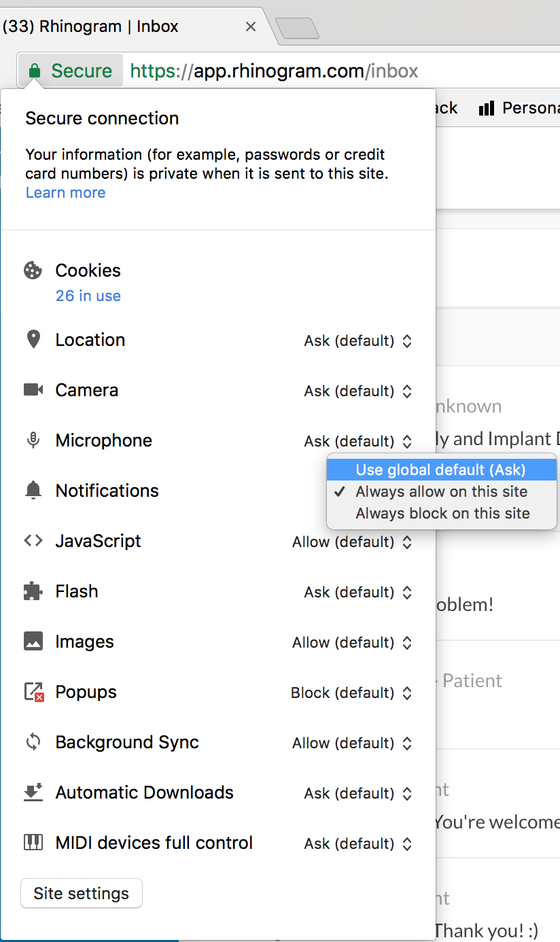560x942 pixels.
Task: Click the JavaScript code brackets icon
Action: 33,541
